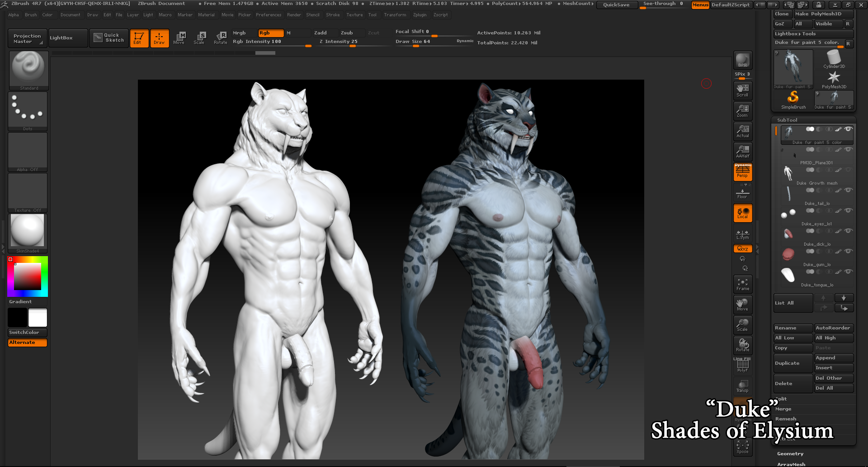Open the Transform menu
This screenshot has width=868, height=467.
coord(395,15)
